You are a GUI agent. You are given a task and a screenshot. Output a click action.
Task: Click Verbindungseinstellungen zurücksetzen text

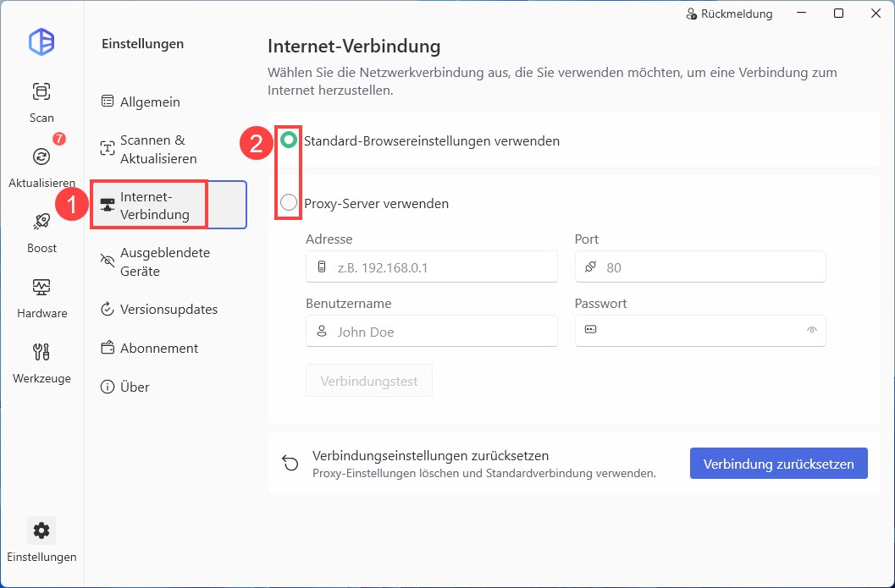coord(430,456)
